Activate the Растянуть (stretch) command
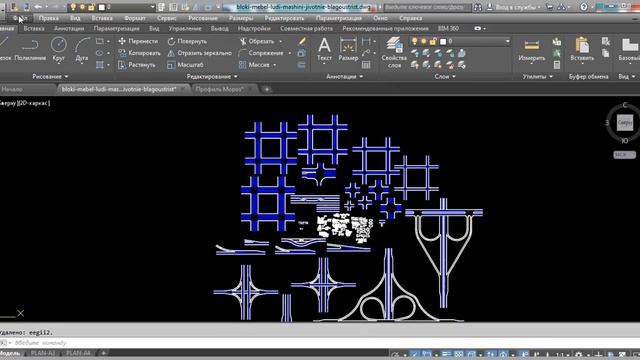Image resolution: width=640 pixels, height=360 pixels. pos(137,65)
